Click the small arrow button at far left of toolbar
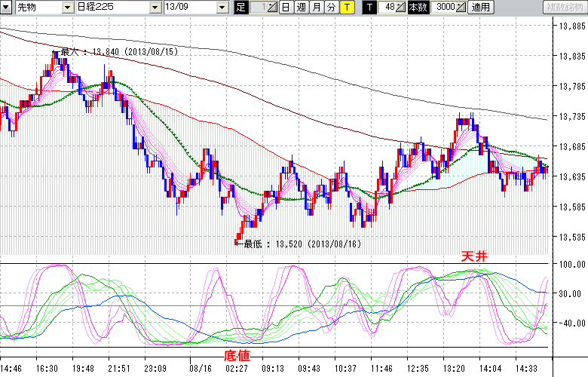The height and width of the screenshot is (377, 588). tap(6, 8)
